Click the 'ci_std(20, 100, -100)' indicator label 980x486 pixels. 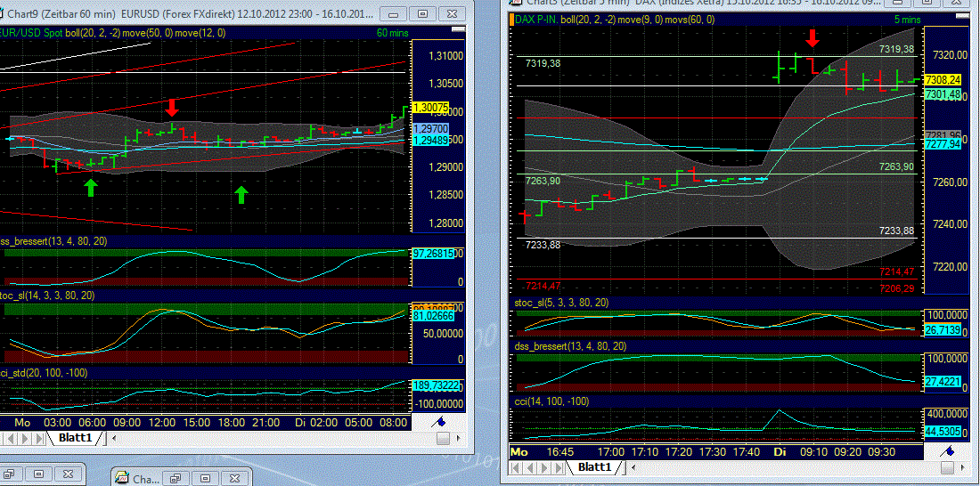pos(44,373)
